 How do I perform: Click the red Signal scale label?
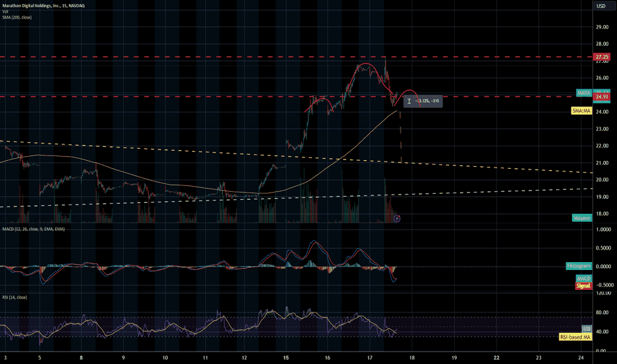[583, 286]
